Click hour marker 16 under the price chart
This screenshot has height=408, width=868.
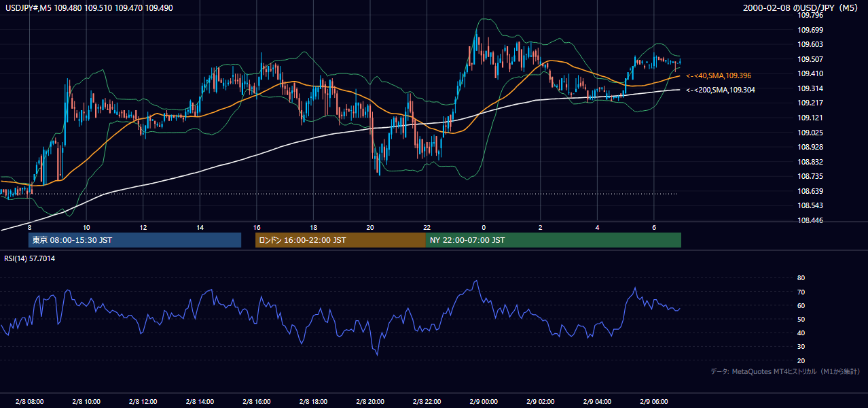[257, 227]
